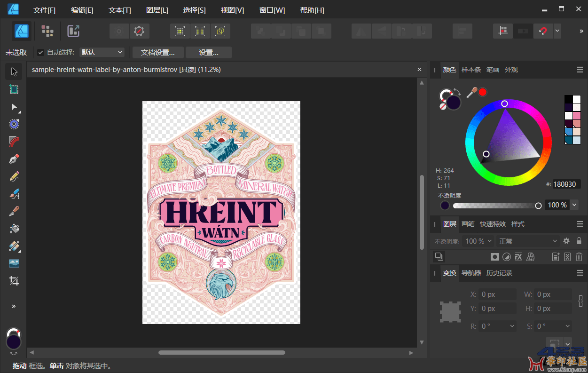The image size is (588, 373).
Task: Open the Layers panel hamburger menu
Action: point(580,224)
